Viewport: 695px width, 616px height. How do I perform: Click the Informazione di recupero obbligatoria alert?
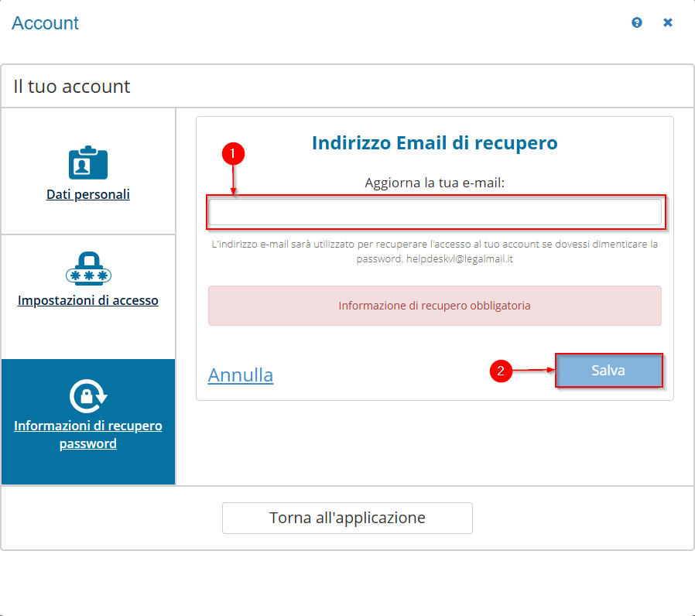[434, 306]
